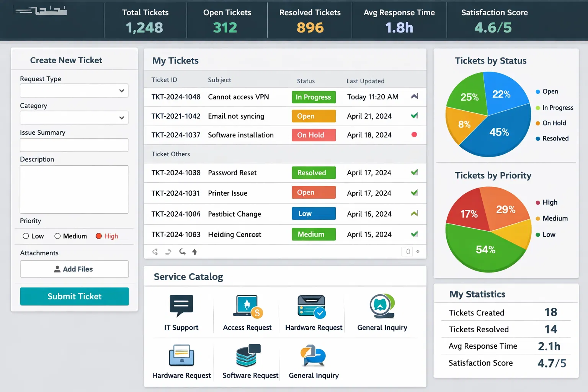This screenshot has width=588, height=392.
Task: Click the checkmark icon on Password Reset row
Action: [x=414, y=173]
